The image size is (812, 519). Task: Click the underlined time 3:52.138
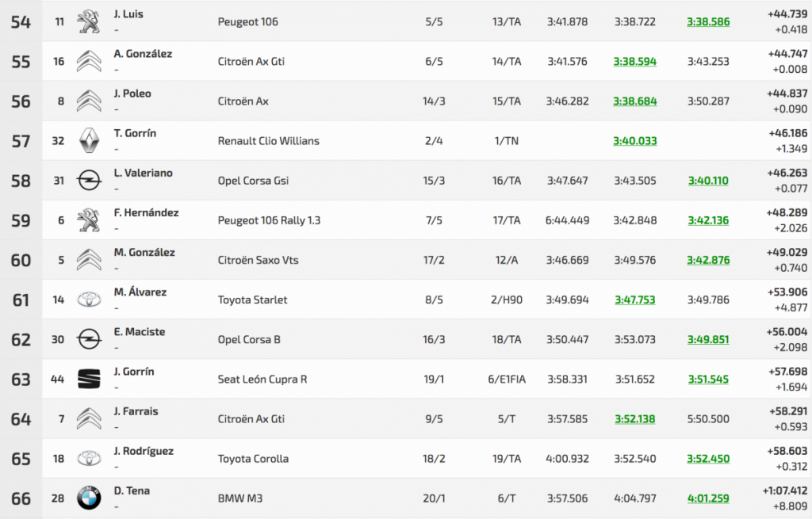coord(635,418)
